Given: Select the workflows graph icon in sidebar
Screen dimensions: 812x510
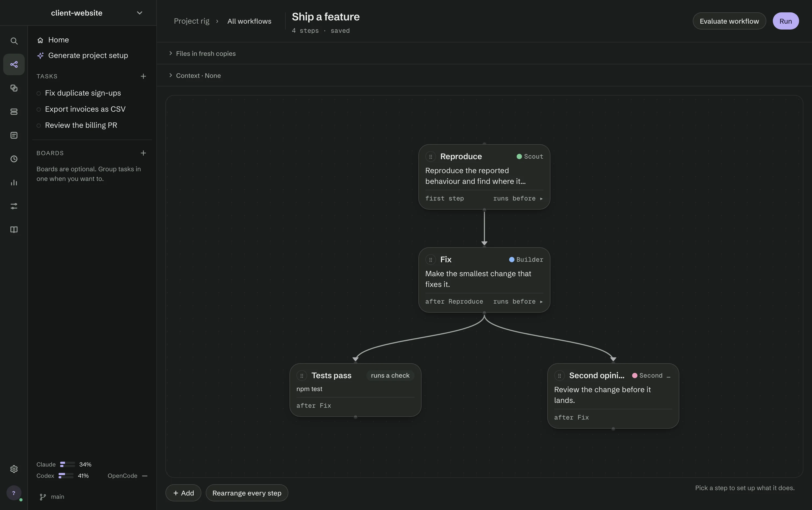Looking at the screenshot, I should (14, 64).
